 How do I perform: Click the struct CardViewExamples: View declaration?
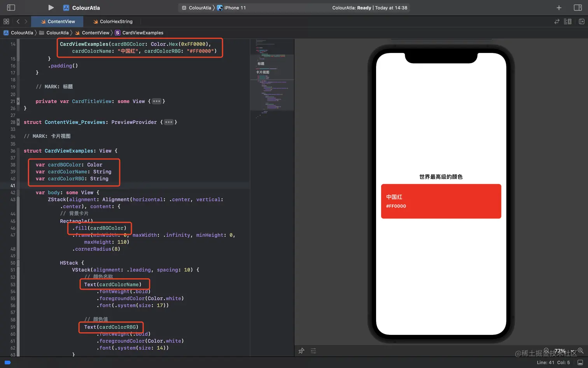click(70, 151)
